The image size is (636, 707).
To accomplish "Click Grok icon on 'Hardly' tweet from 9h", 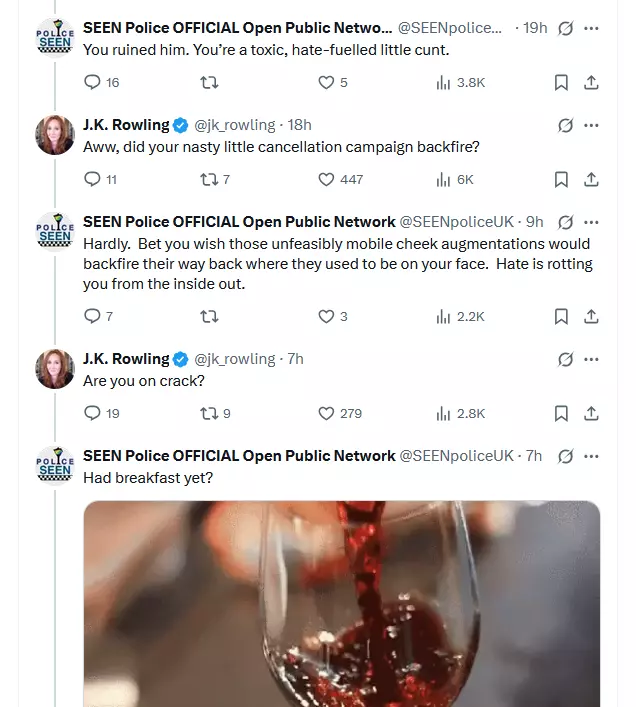I will 565,222.
